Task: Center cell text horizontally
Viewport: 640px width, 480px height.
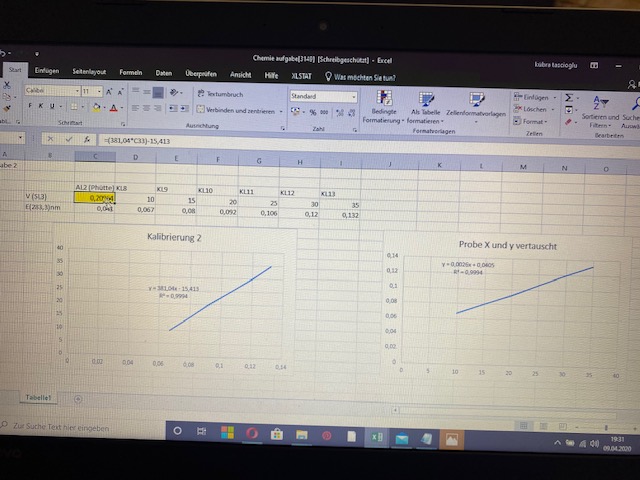Action: tap(147, 109)
